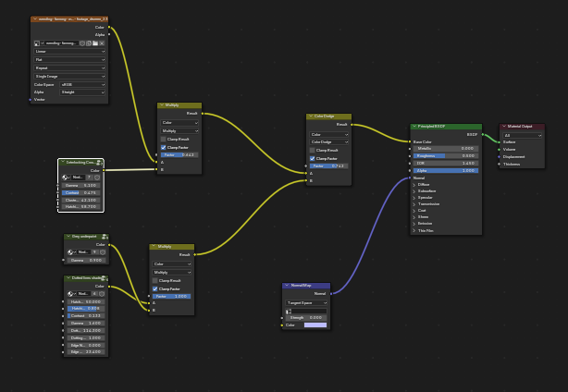Expand the Coat panel in Principled BSDF
The width and height of the screenshot is (568, 392).
414,211
